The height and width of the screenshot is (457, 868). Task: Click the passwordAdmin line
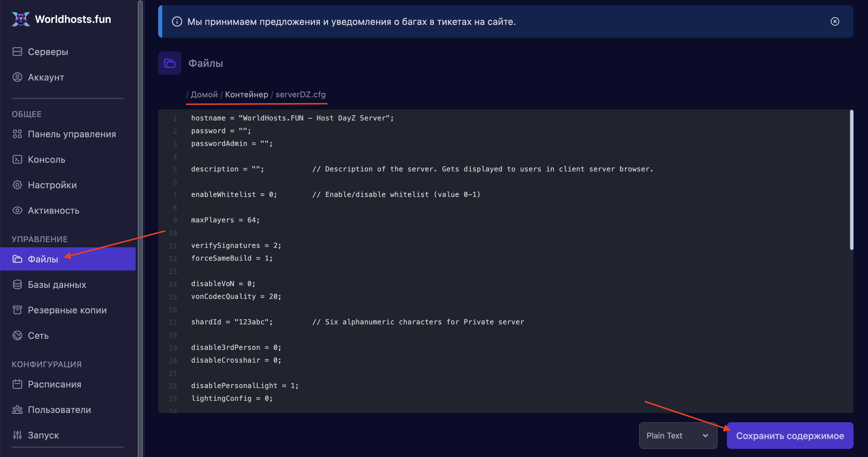point(232,143)
